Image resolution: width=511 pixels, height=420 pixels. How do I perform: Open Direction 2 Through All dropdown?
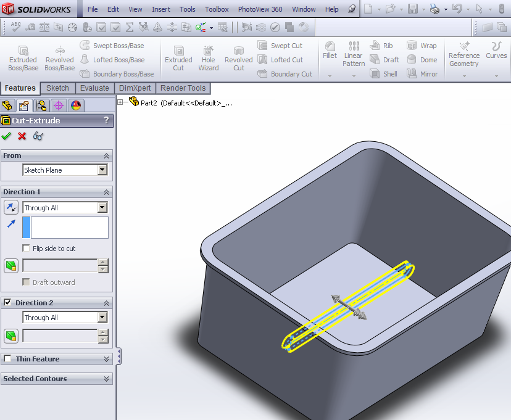[x=102, y=317]
